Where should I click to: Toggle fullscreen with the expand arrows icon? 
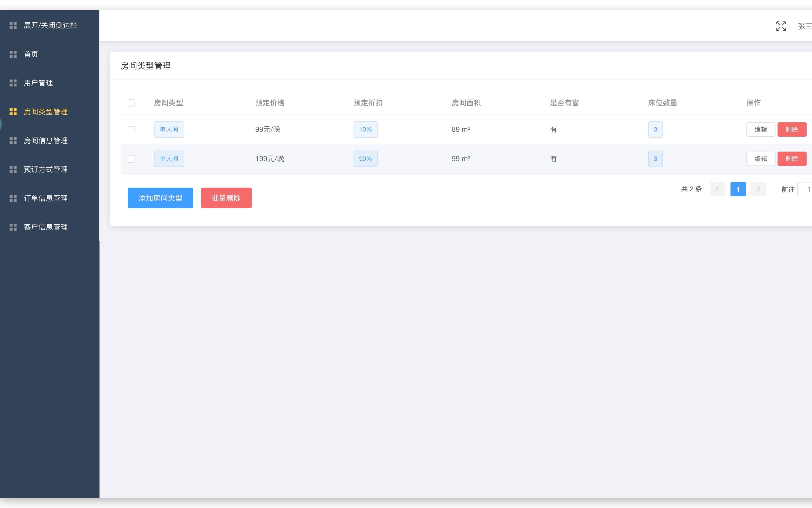click(781, 26)
